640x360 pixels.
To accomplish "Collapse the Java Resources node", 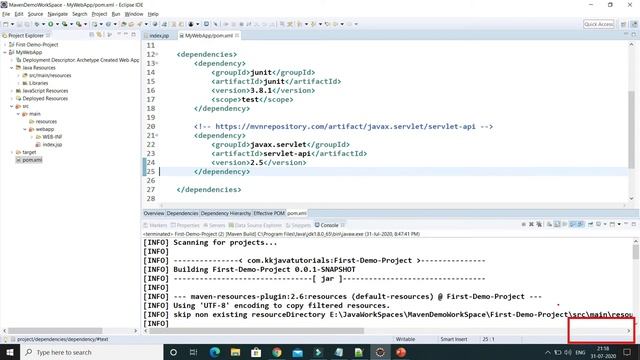I will (12, 68).
